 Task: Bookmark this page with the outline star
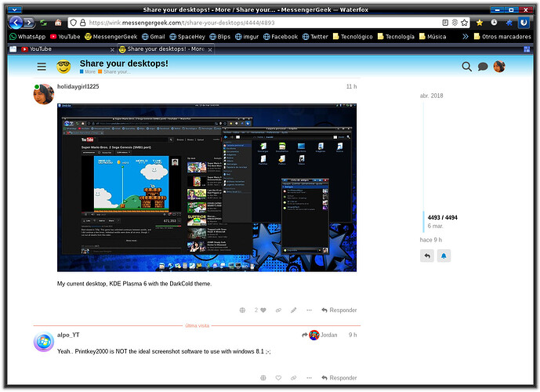point(464,23)
